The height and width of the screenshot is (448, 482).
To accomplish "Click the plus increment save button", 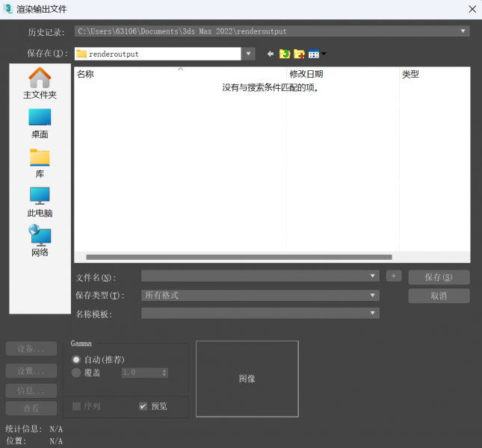I will click(394, 276).
